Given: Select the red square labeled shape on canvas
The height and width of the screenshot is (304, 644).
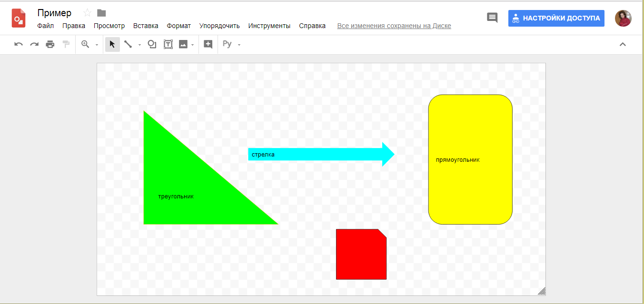Looking at the screenshot, I should [x=361, y=255].
